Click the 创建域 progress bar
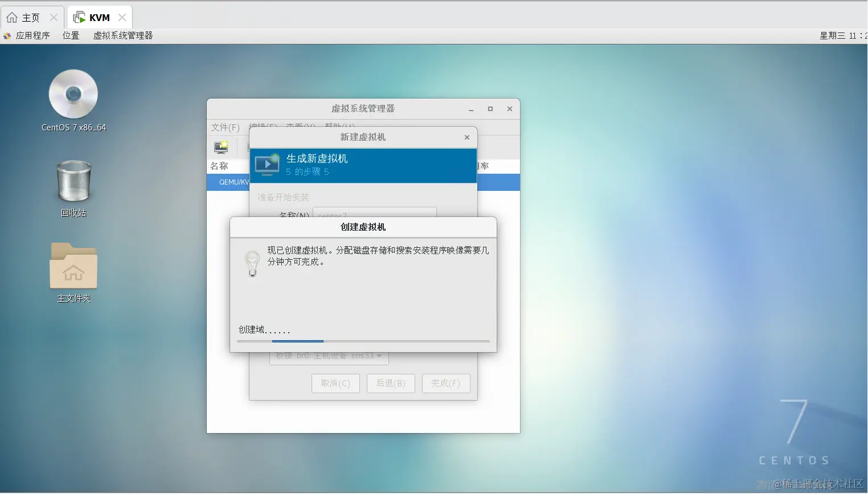This screenshot has width=868, height=494. pyautogui.click(x=363, y=341)
